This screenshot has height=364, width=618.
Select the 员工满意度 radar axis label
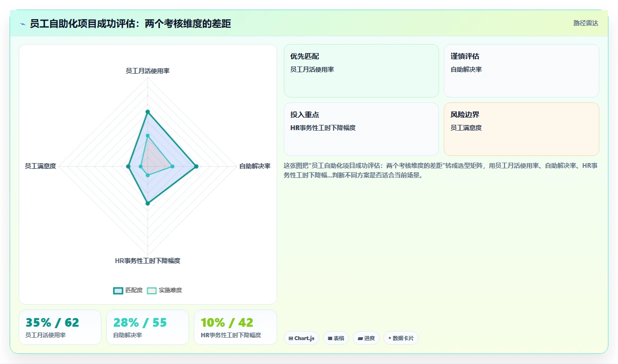click(40, 166)
